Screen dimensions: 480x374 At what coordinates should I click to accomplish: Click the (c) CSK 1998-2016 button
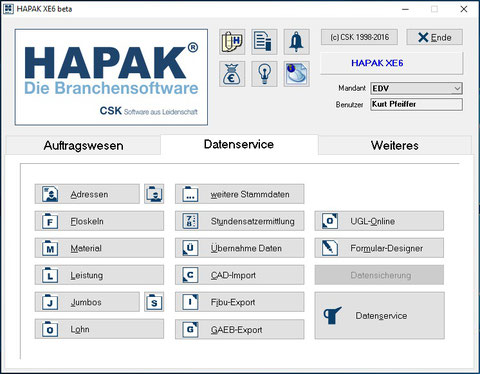click(x=359, y=37)
